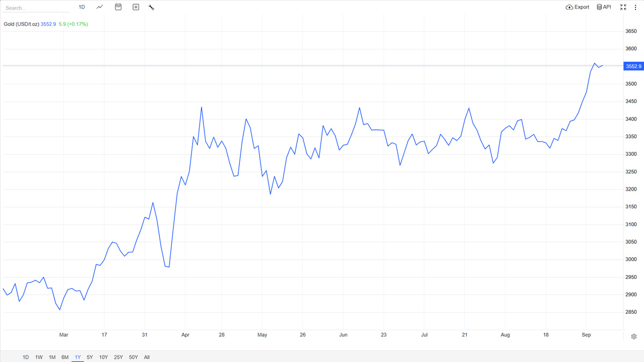The image size is (644, 362).
Task: Select the 1M time range tab
Action: [52, 357]
